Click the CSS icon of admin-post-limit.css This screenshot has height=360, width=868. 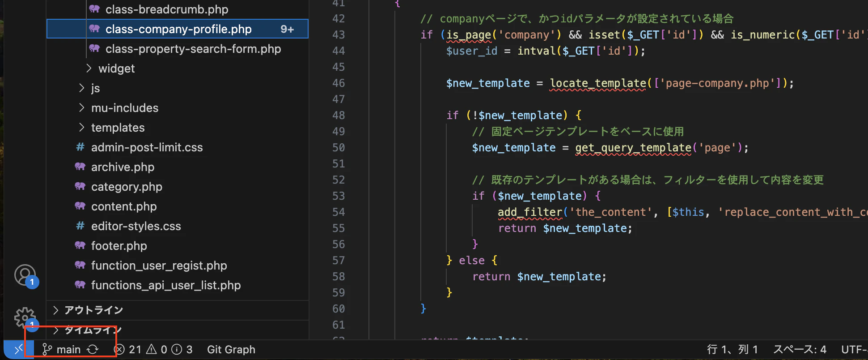click(80, 147)
